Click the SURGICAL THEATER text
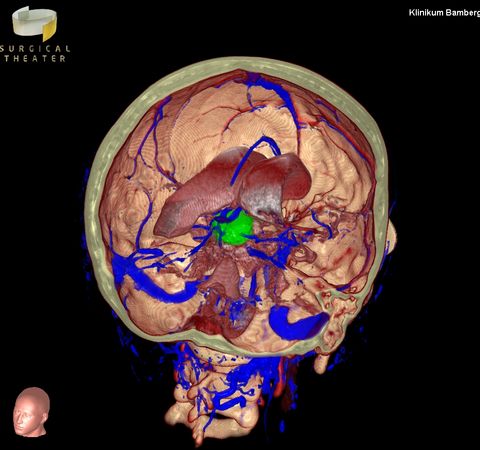480x450 pixels. coord(35,53)
